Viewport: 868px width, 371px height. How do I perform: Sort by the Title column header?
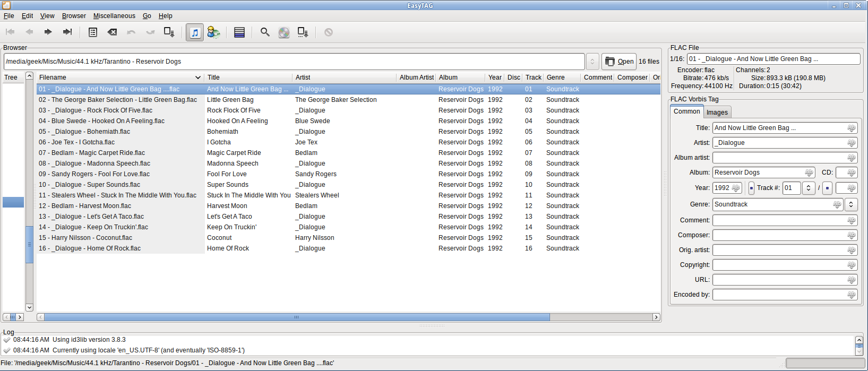[248, 77]
